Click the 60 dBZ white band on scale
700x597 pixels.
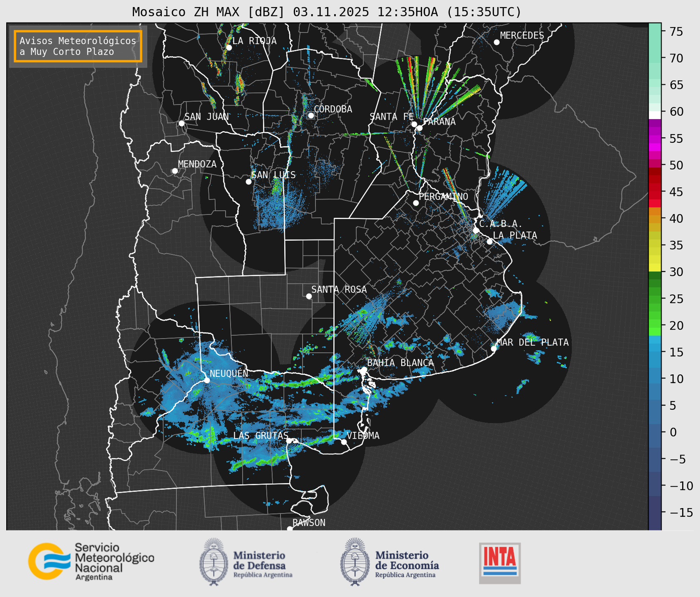coord(655,115)
